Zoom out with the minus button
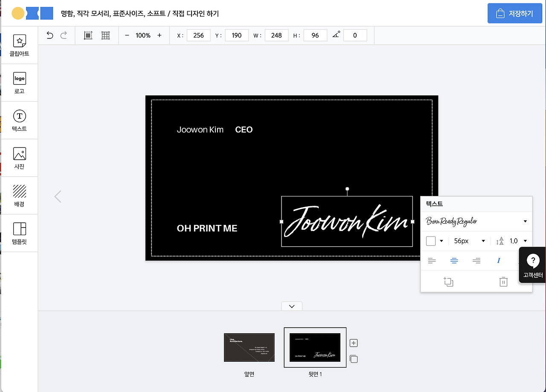The width and height of the screenshot is (546, 392). [x=127, y=35]
